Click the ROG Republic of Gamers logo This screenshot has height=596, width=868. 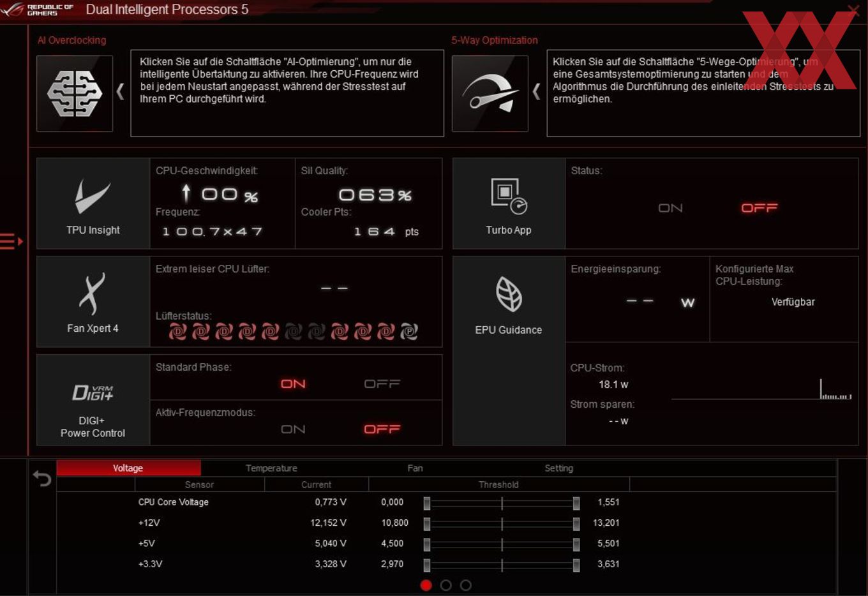coord(38,10)
